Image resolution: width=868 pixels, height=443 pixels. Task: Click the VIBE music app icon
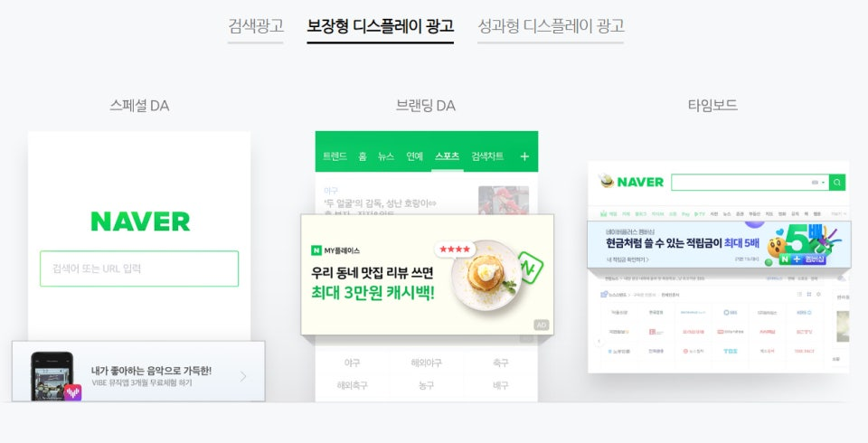click(x=72, y=392)
